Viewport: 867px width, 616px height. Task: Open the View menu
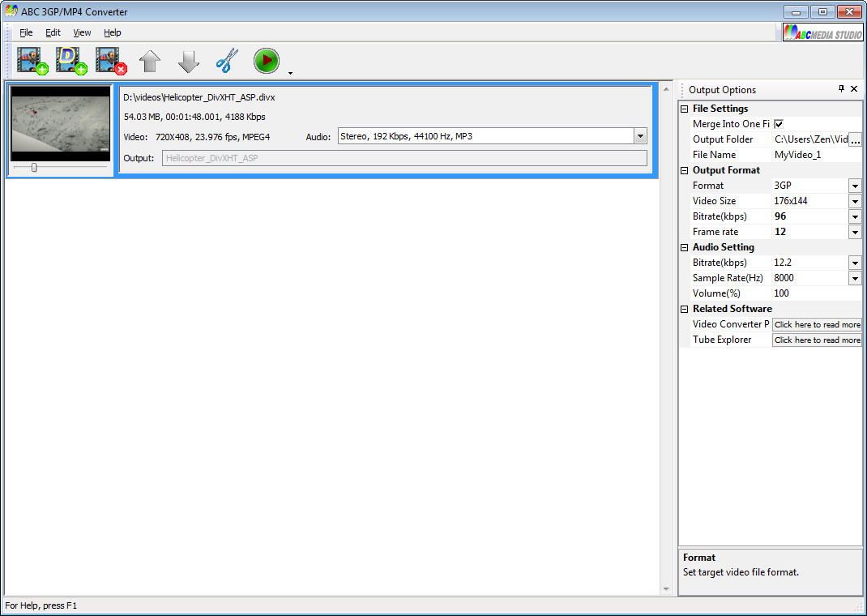[x=81, y=32]
